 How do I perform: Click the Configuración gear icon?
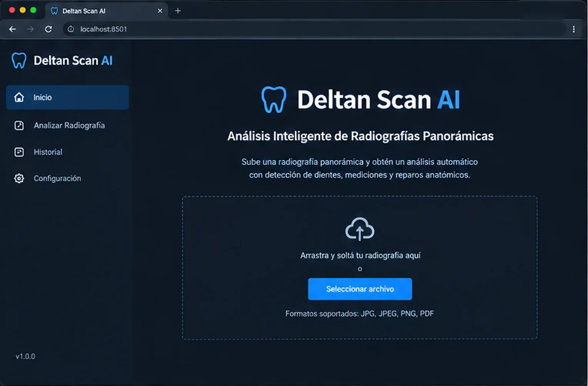tap(19, 178)
